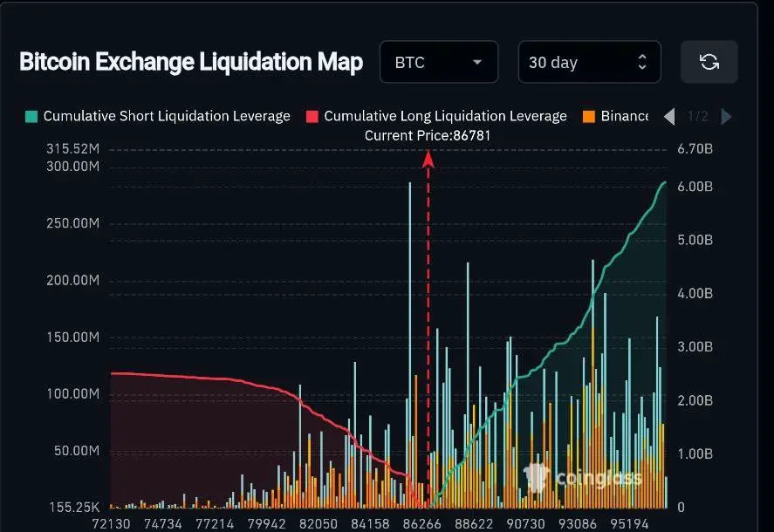Click the 155.25K y-axis label

[x=74, y=508]
